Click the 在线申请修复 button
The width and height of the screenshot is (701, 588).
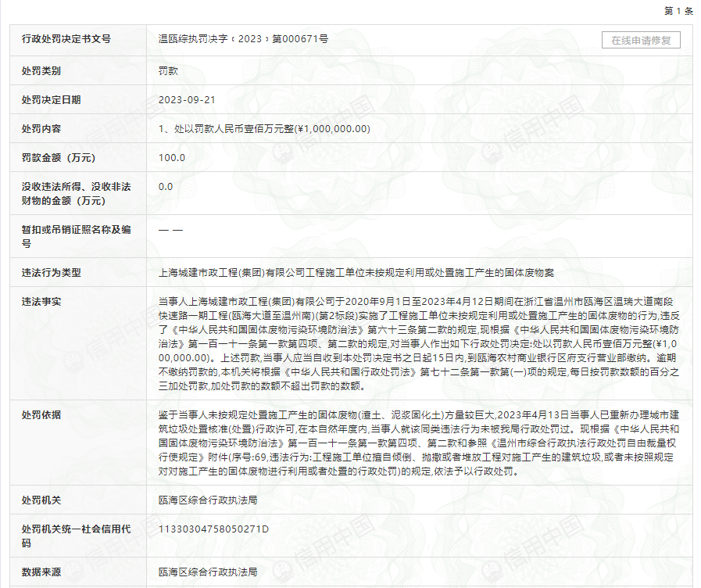pyautogui.click(x=641, y=40)
